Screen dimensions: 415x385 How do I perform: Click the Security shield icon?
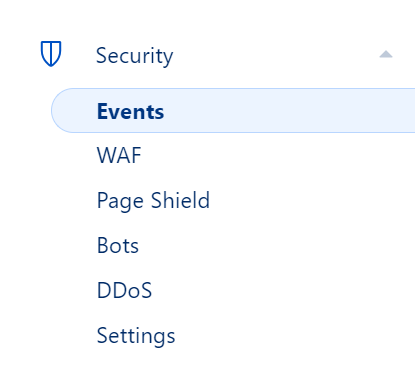[x=51, y=54]
